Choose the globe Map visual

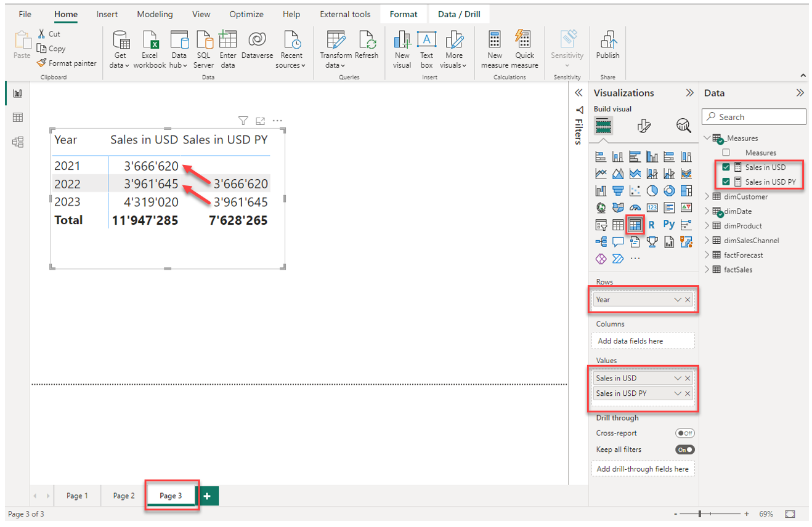coord(601,208)
